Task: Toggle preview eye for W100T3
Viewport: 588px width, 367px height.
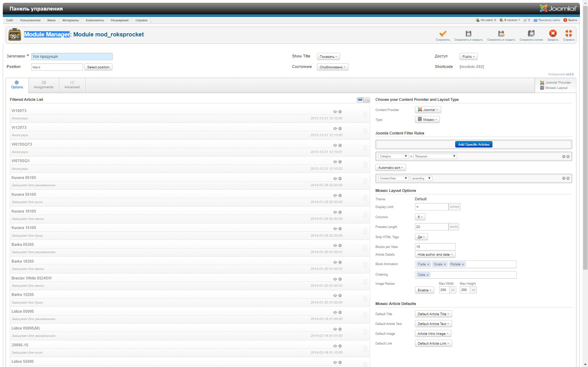Action: click(335, 112)
